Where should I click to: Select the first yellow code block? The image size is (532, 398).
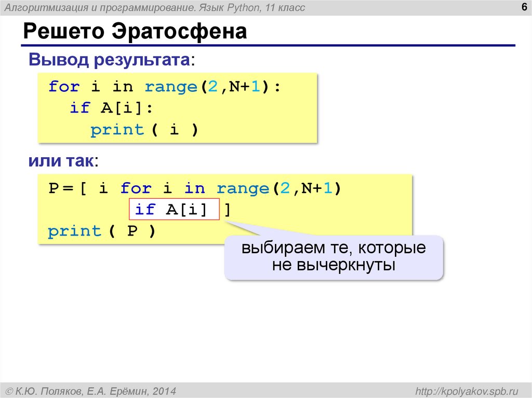(x=177, y=107)
